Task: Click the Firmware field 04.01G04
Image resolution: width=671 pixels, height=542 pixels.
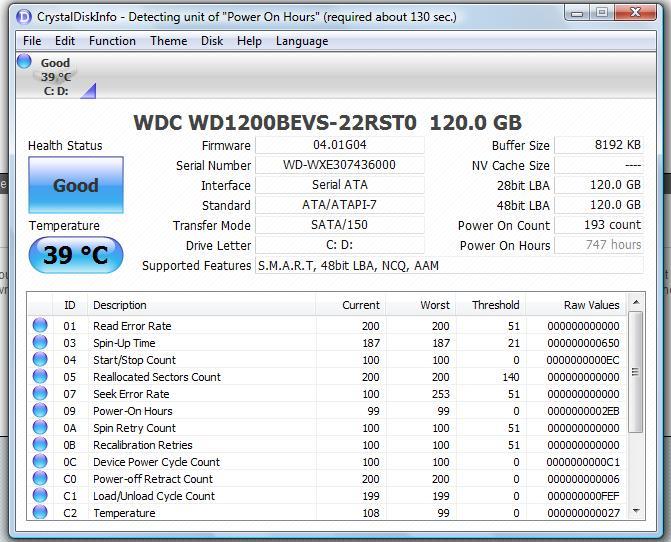Action: point(340,145)
